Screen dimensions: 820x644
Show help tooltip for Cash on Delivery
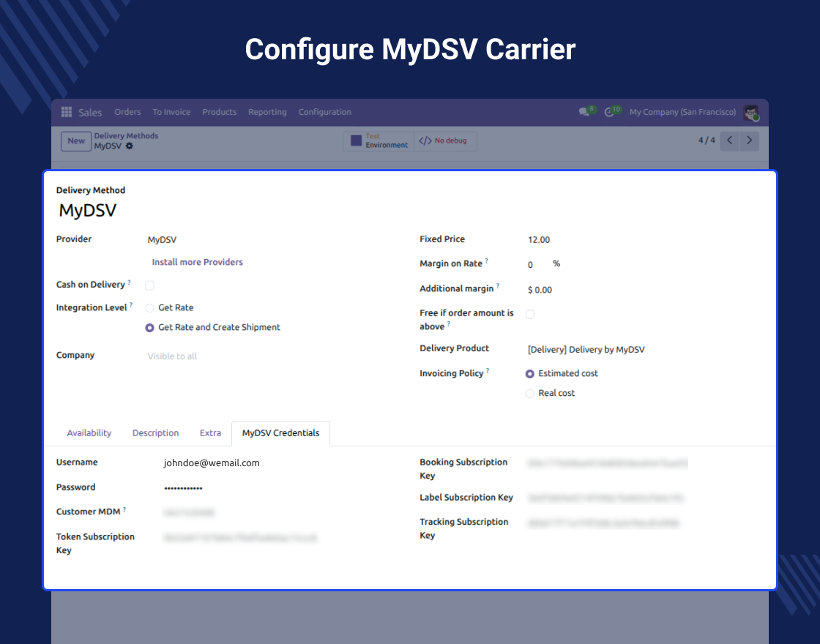pos(129,282)
